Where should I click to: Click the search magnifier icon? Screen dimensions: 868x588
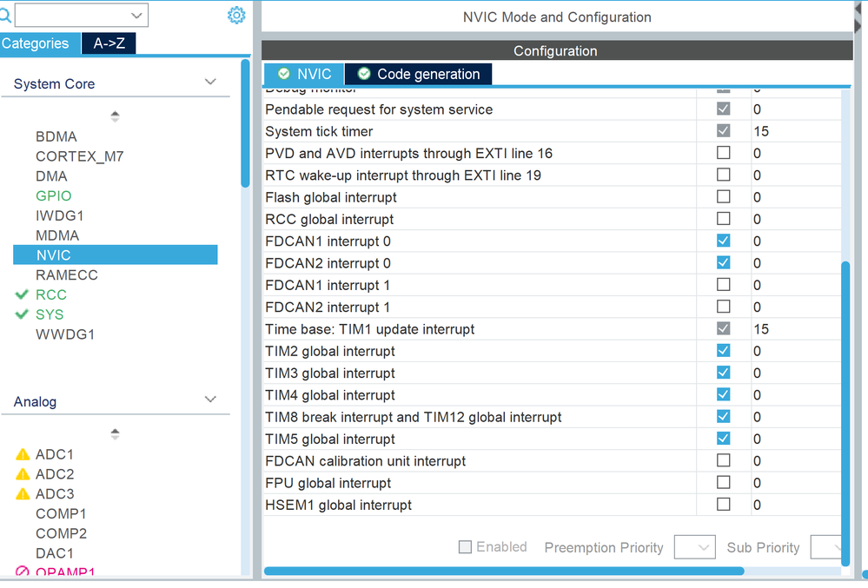5,15
